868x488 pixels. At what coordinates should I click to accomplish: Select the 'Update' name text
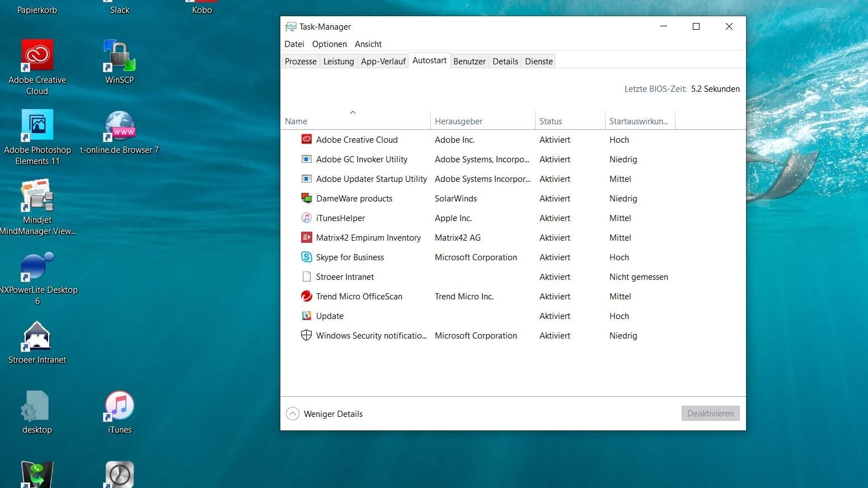tap(330, 316)
